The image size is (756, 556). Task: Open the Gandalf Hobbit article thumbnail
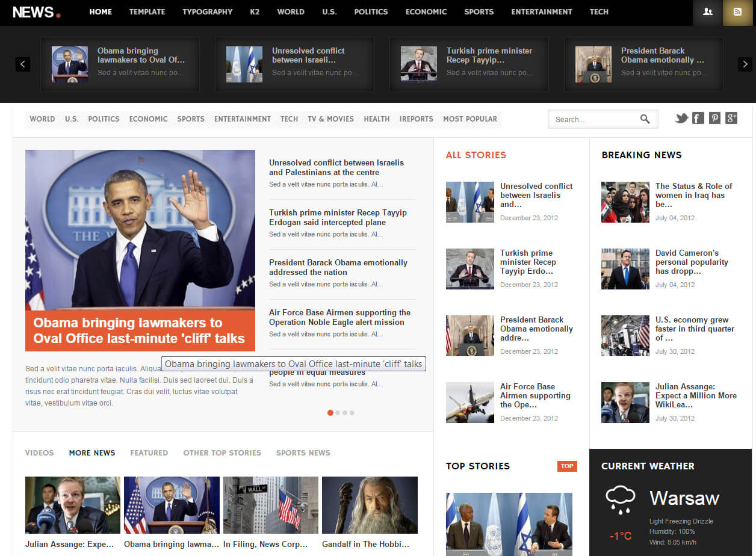pyautogui.click(x=370, y=505)
